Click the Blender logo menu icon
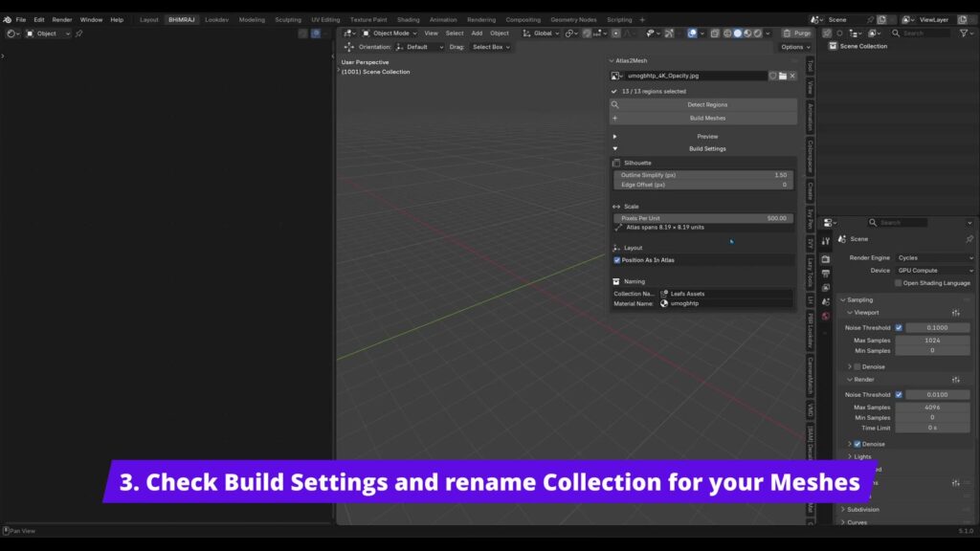980x551 pixels. (x=8, y=19)
